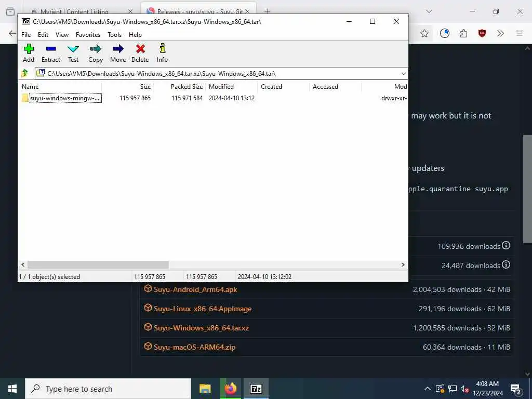
Task: Click Suyu-macOS-ARM64.zip download link
Action: [x=194, y=347]
